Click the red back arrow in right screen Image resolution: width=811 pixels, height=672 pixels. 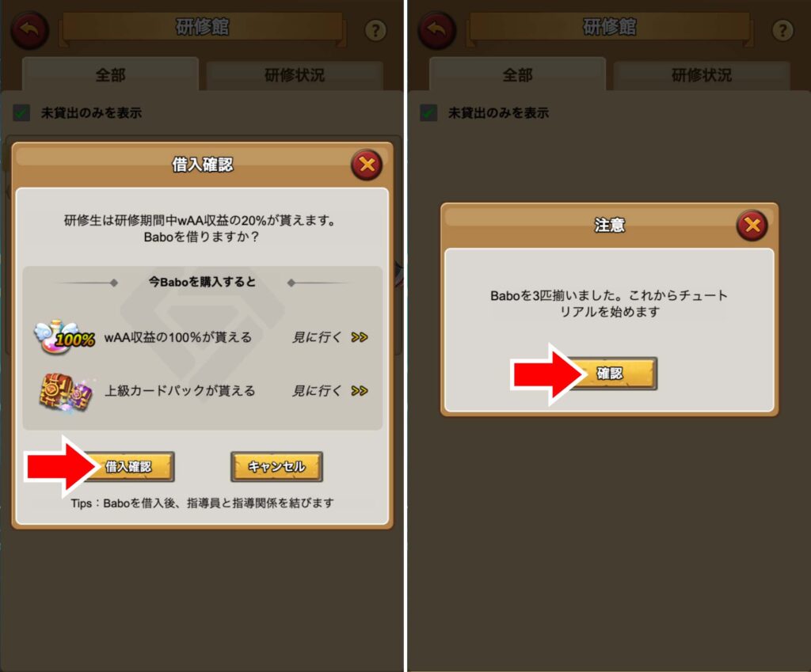click(x=436, y=30)
